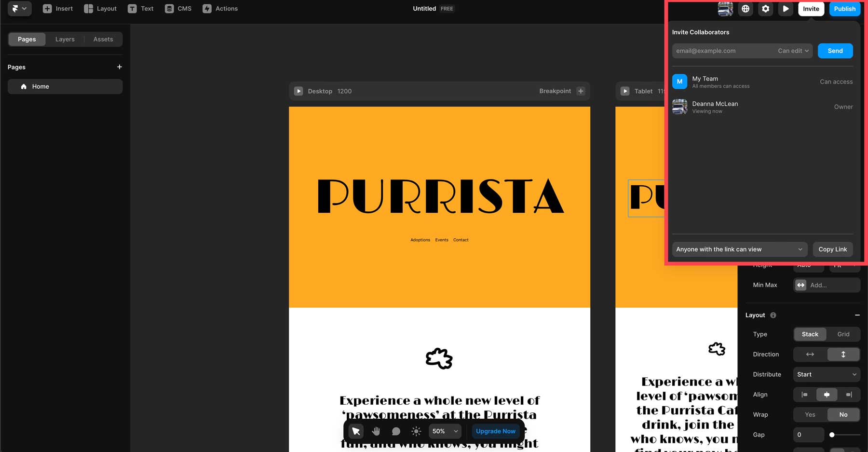Toggle dark mode preview with the sun icon
Image resolution: width=868 pixels, height=452 pixels.
(x=415, y=431)
